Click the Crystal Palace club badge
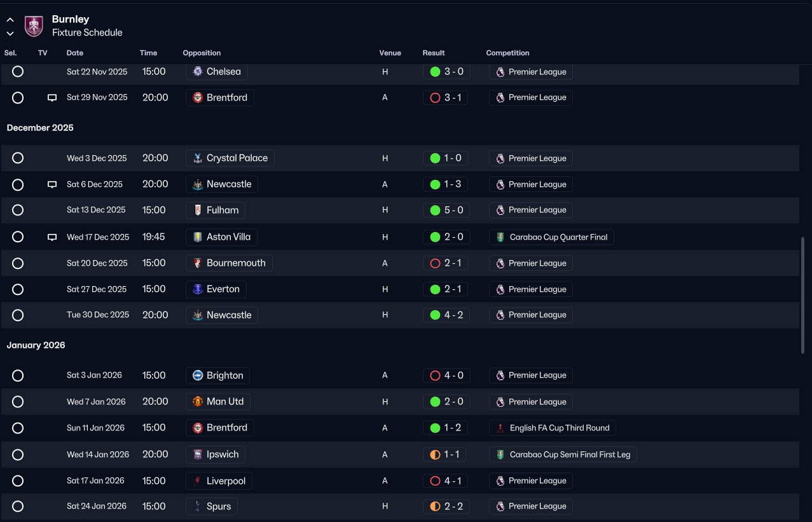 [198, 158]
